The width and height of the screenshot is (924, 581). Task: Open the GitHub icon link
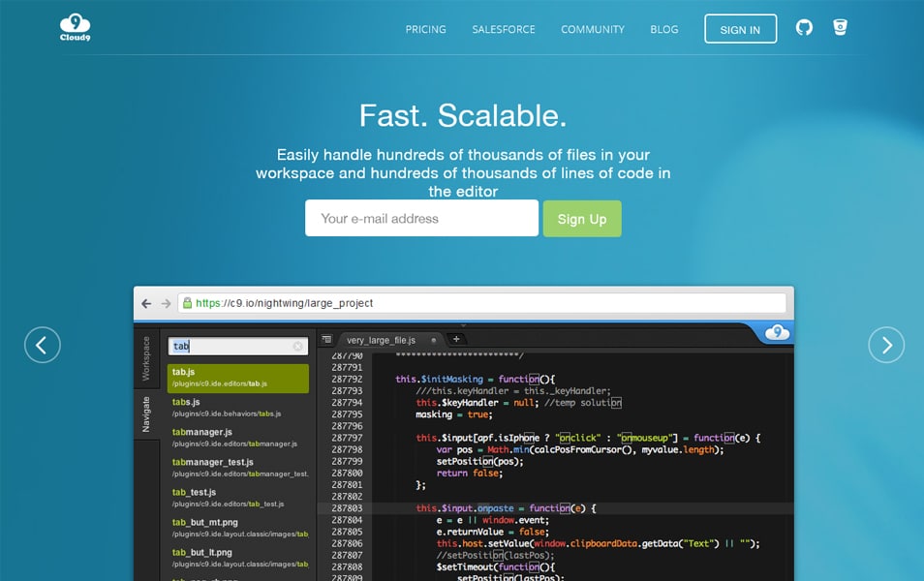click(804, 27)
